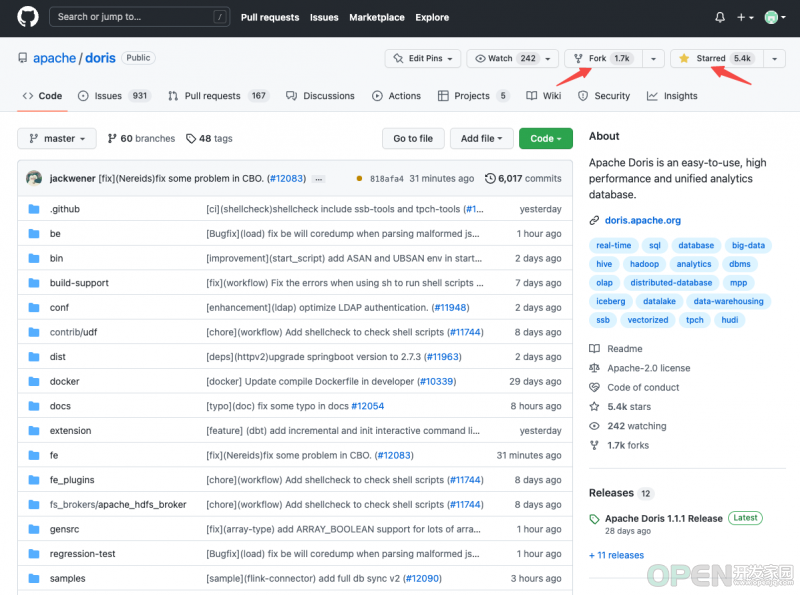The height and width of the screenshot is (595, 800).
Task: Open the conf folder icon
Action: click(34, 307)
